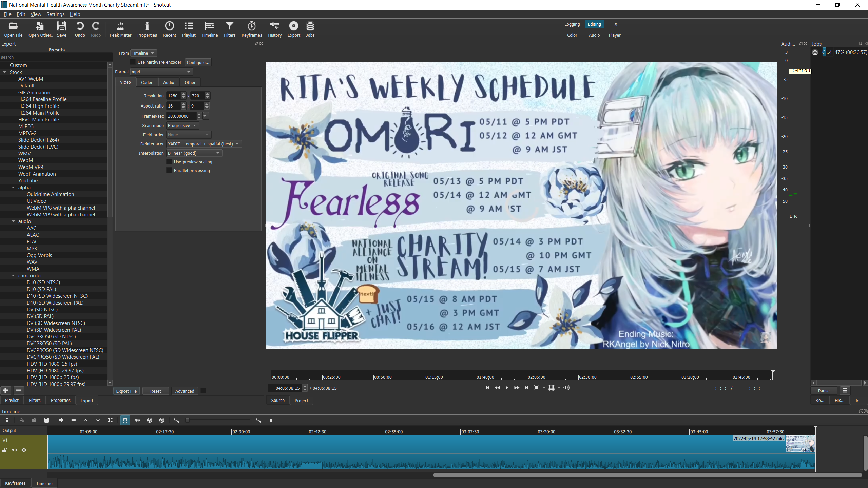Click the Lift clip up-arrow icon
Viewport: 868px width, 488px height.
[x=86, y=420]
